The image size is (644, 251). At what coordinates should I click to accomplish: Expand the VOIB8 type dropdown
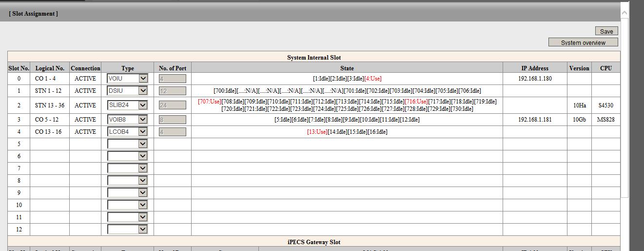point(127,119)
